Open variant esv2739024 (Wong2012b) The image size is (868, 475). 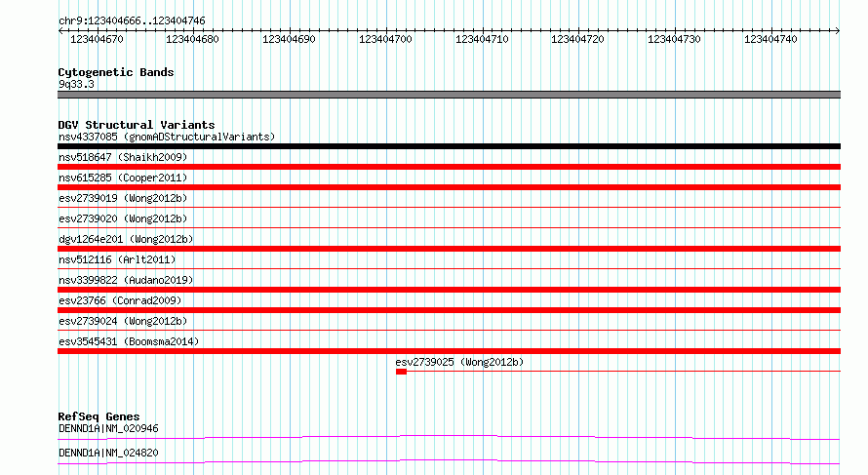(x=123, y=321)
